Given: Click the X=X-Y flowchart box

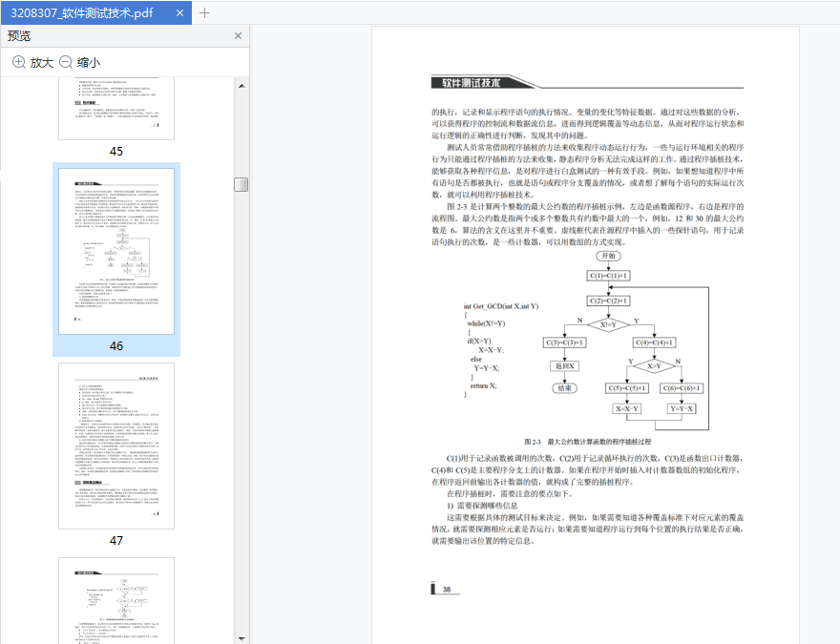Looking at the screenshot, I should pos(627,408).
